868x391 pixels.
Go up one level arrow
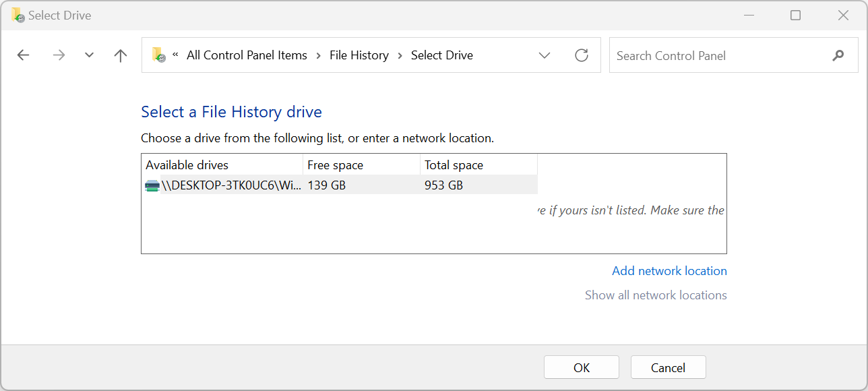[121, 55]
